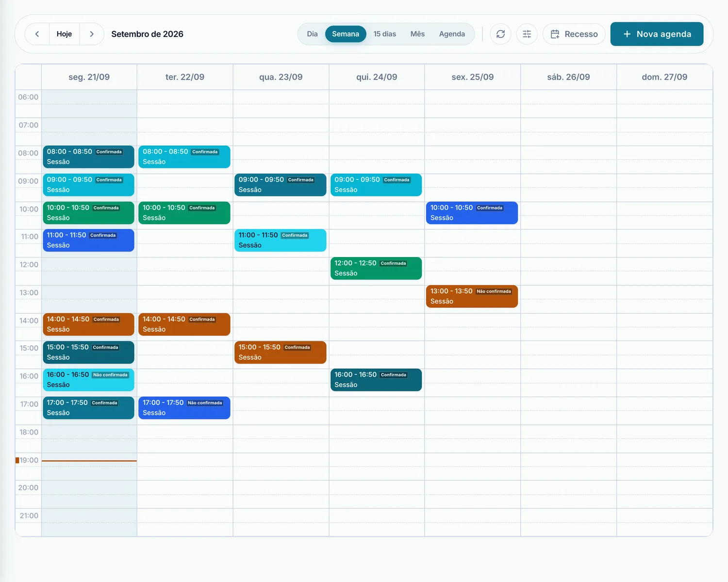Go to previous week with left chevron

[x=37, y=34]
